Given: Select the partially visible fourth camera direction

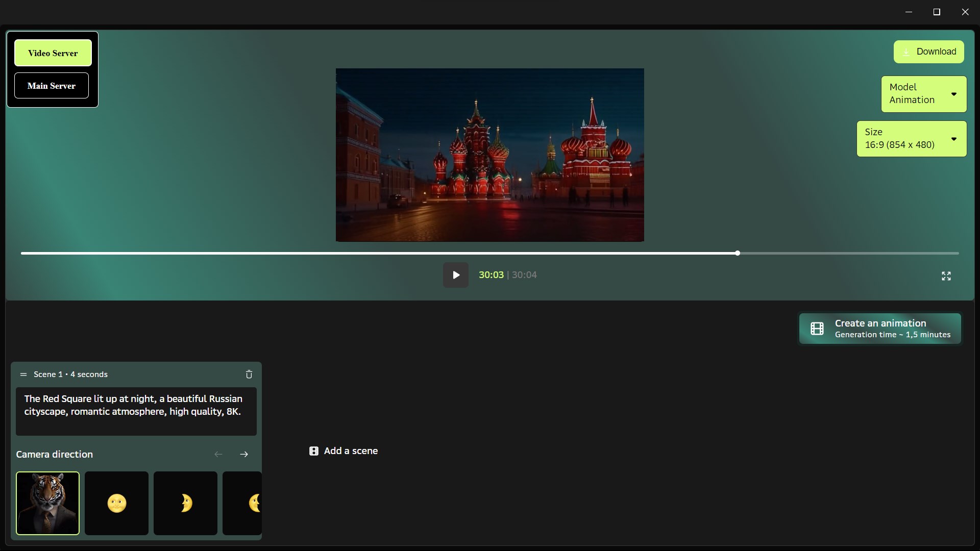Looking at the screenshot, I should tap(243, 503).
